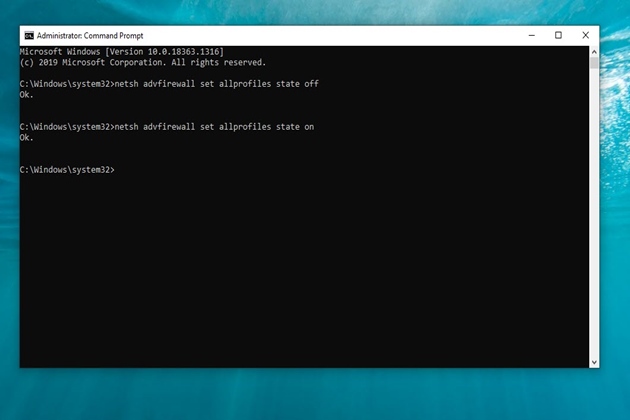Viewport: 630px width, 420px height.
Task: Click the scrollbar up arrow
Action: tap(594, 52)
